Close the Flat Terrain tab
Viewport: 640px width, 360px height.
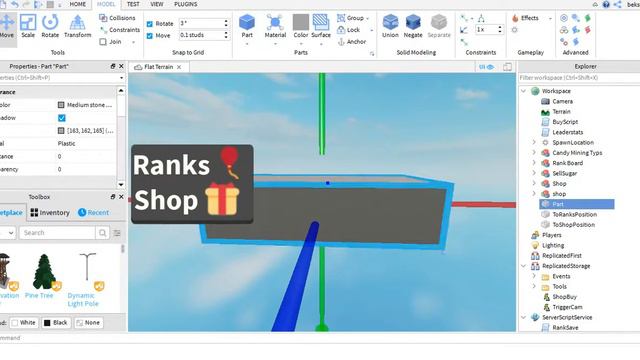(x=179, y=67)
